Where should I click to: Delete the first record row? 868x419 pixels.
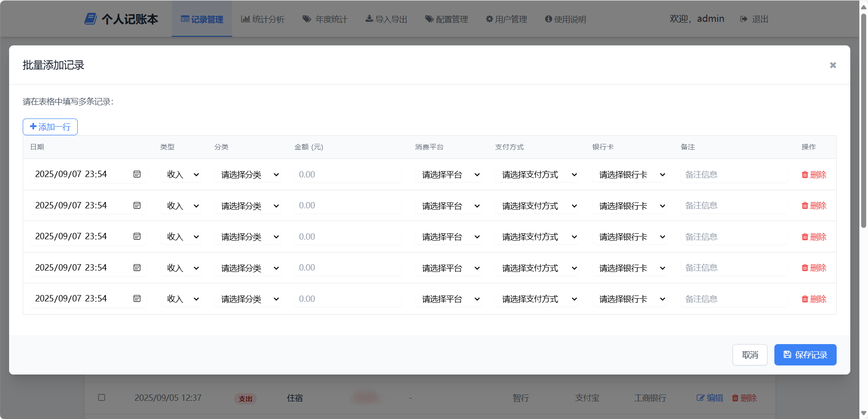(x=813, y=175)
